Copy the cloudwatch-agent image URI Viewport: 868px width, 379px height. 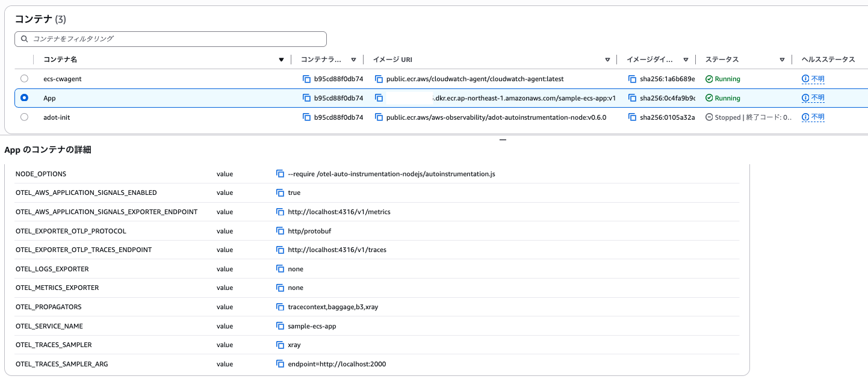click(x=379, y=79)
